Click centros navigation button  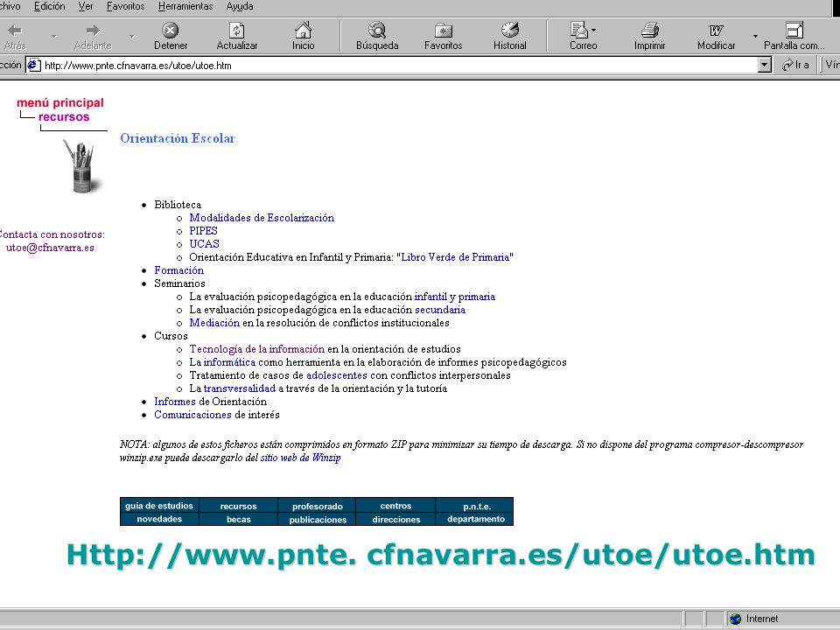pyautogui.click(x=395, y=505)
